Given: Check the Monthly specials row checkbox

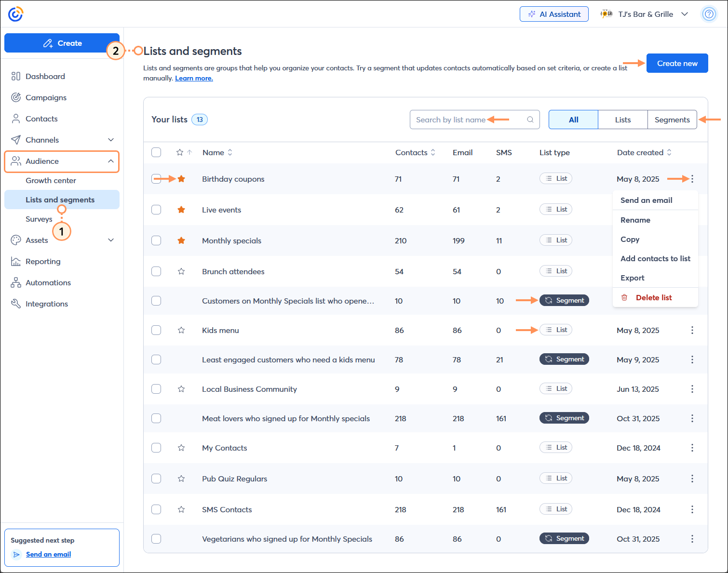Looking at the screenshot, I should [x=156, y=240].
